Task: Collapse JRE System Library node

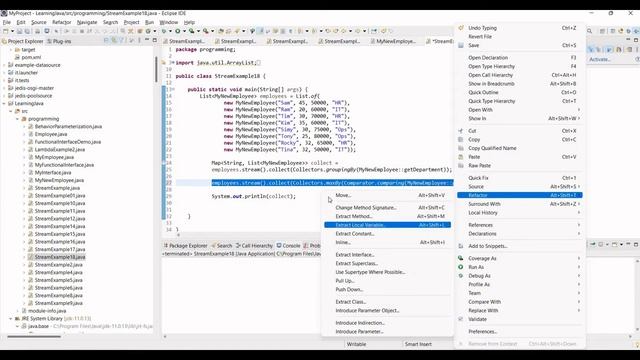Action: [11, 318]
